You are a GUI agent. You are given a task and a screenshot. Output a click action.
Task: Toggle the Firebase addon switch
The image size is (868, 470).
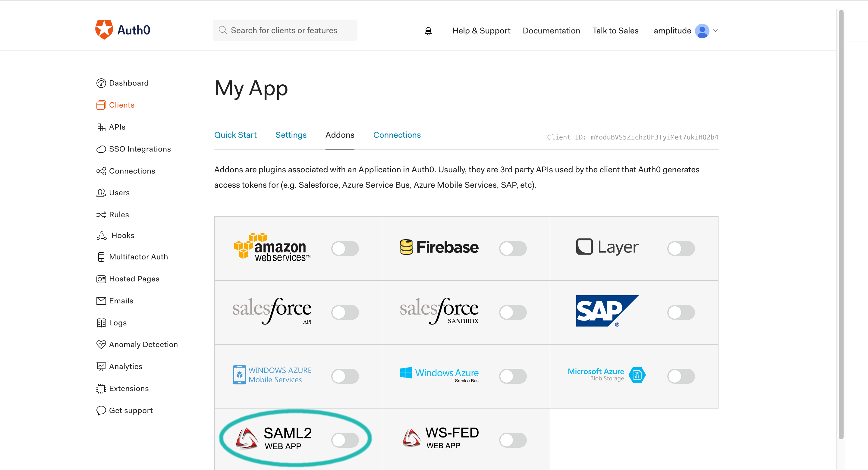[x=512, y=248]
